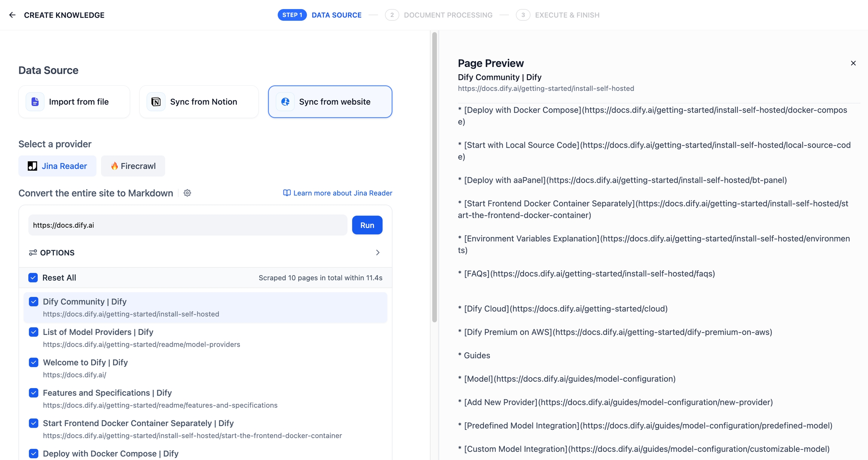Toggle the Reset All checkbox
The image size is (868, 460).
click(33, 278)
